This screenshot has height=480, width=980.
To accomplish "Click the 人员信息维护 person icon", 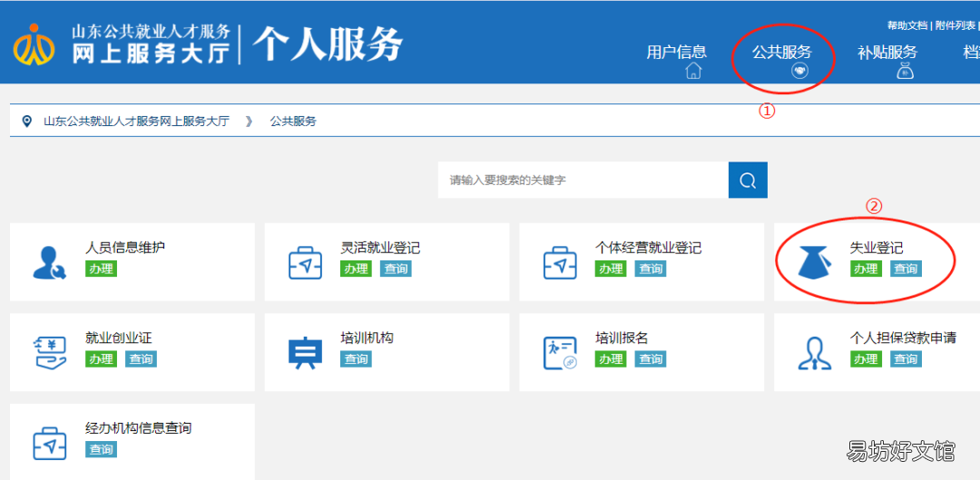I will (x=49, y=262).
